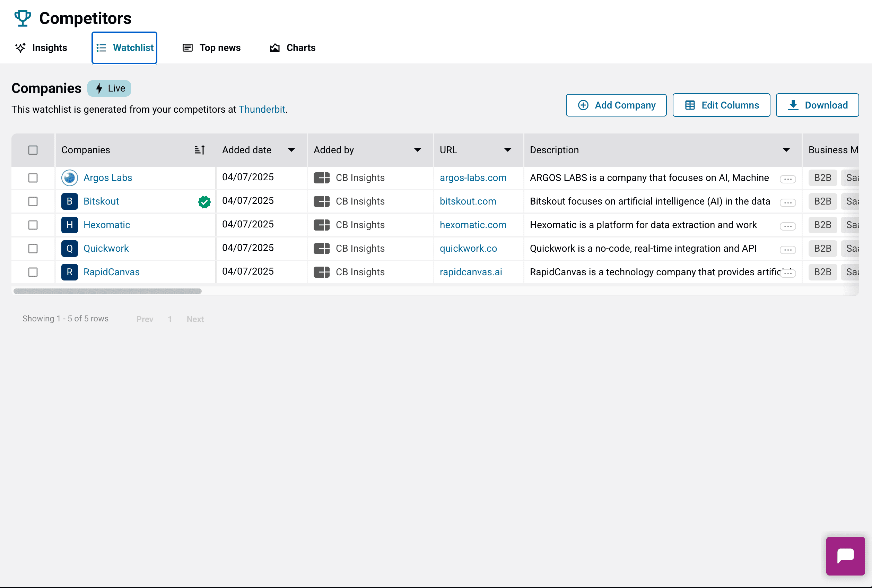The image size is (872, 588).
Task: Click the verified badge next to Bitskout
Action: click(x=204, y=202)
